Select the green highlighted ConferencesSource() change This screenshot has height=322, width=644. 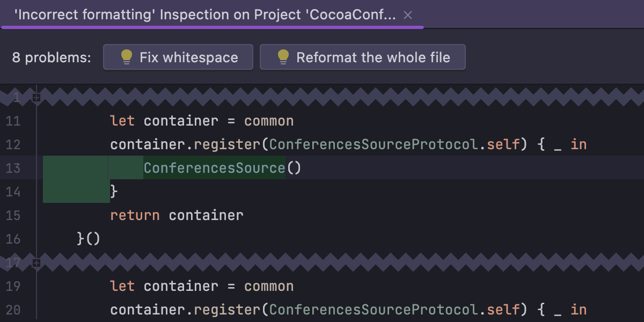(214, 168)
